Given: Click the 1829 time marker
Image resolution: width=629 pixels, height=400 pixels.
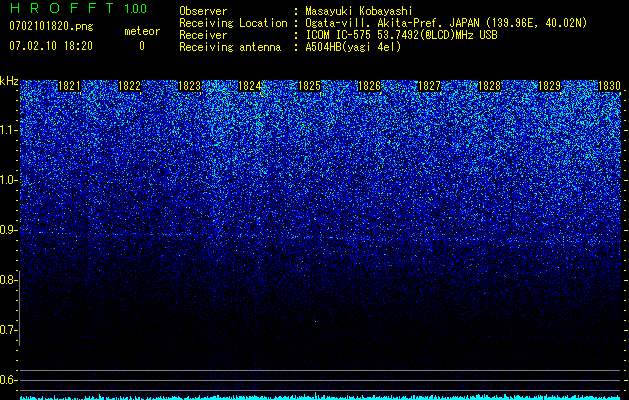Looking at the screenshot, I should [549, 86].
